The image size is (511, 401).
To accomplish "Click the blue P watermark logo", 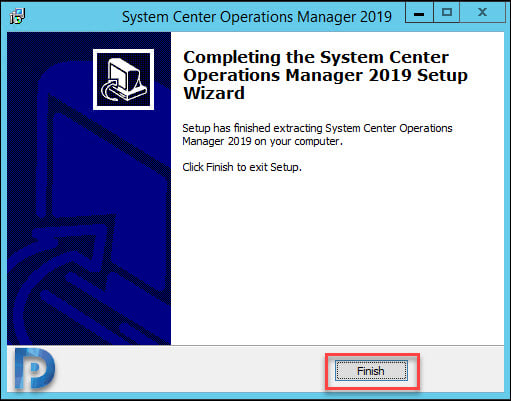I will point(34,369).
